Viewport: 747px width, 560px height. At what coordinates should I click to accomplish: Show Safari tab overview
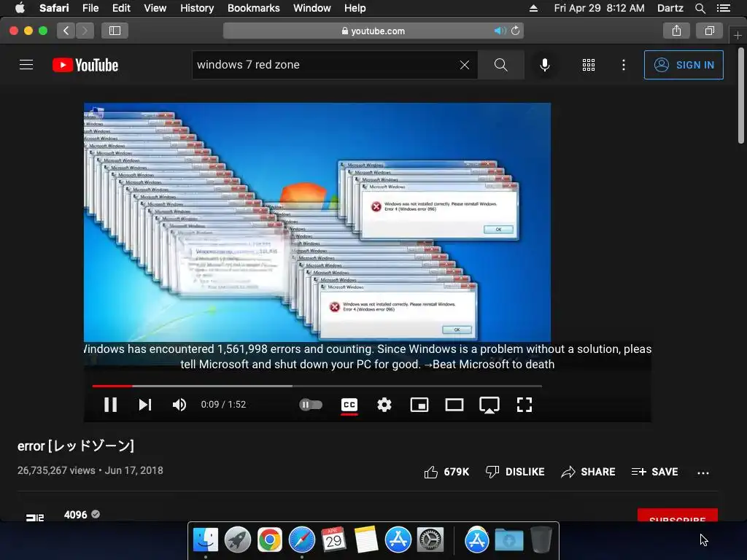[709, 31]
